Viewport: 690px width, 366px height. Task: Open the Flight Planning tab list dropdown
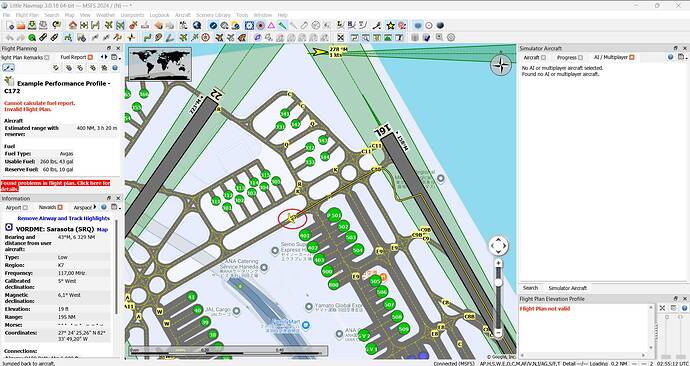(115, 57)
